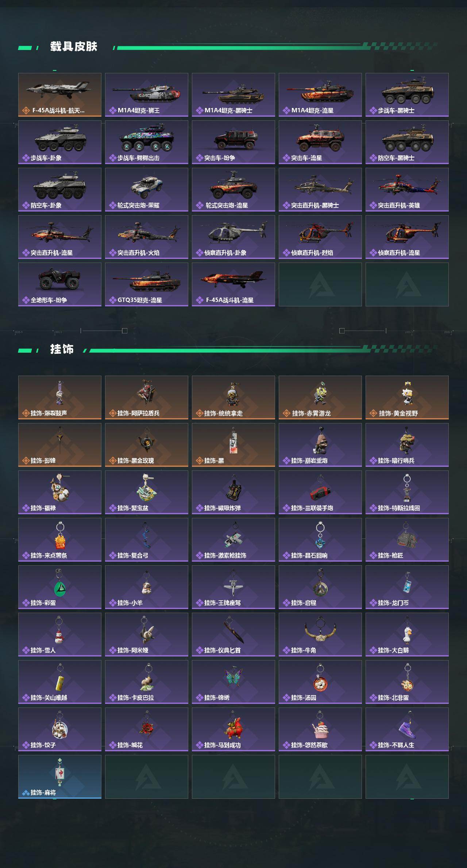467x868 pixels.
Task: Select the 轮式突击炮-荣耀 vehicle skin
Action: [147, 190]
